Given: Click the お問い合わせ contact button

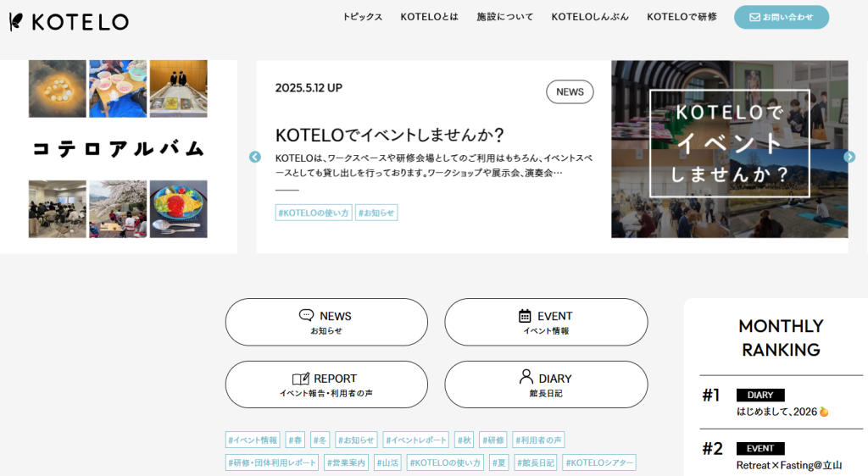Looking at the screenshot, I should (x=781, y=17).
